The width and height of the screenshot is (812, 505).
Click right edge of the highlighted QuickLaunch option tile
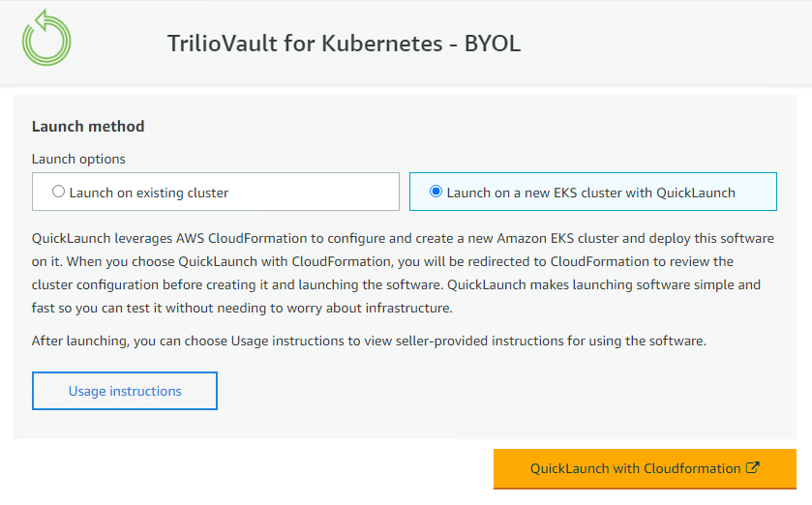763,193
